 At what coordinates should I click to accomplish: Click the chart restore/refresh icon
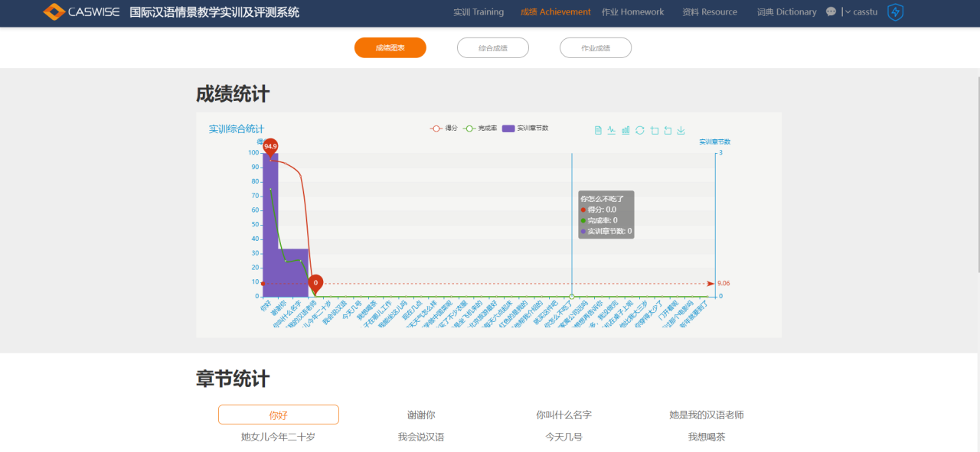[x=640, y=130]
